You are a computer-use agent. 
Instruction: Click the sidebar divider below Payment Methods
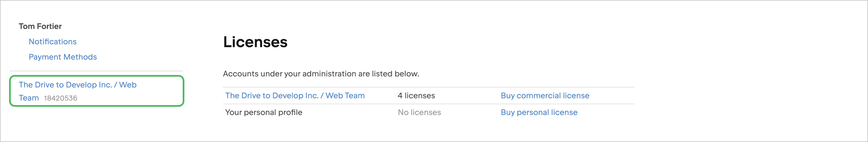pos(96,71)
